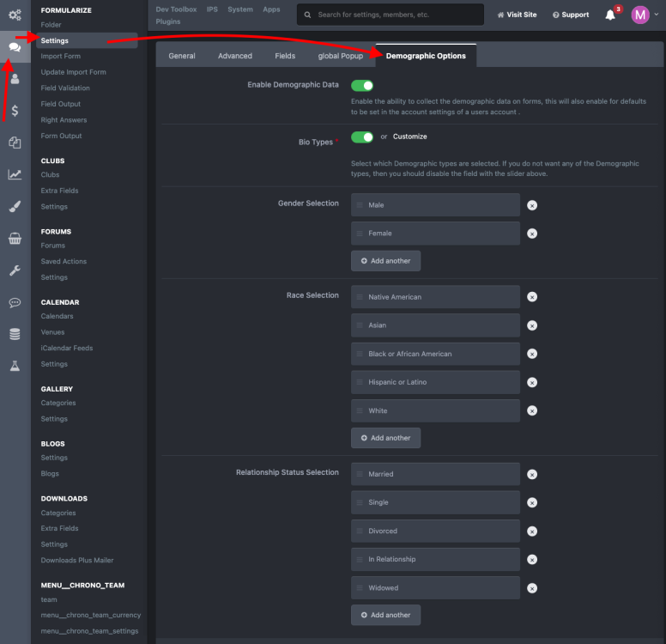Image resolution: width=666 pixels, height=644 pixels.
Task: Delete the Widowed relationship status entry
Action: 532,588
